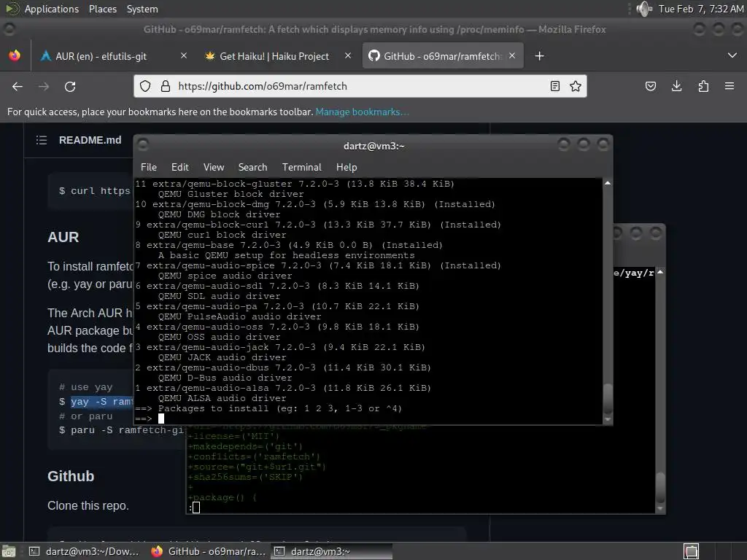Image resolution: width=747 pixels, height=560 pixels.
Task: Click the AUR heading in the README
Action: click(x=63, y=237)
